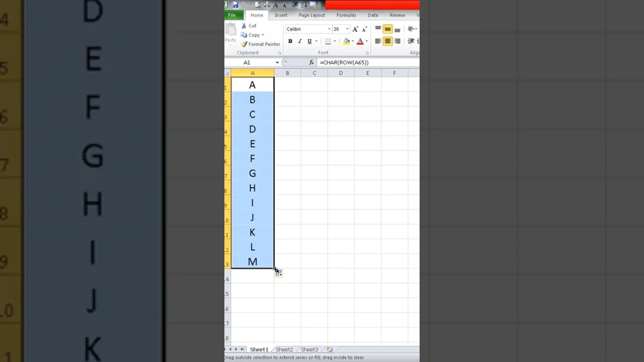Open the Clipboard dialog launcher

(279, 53)
